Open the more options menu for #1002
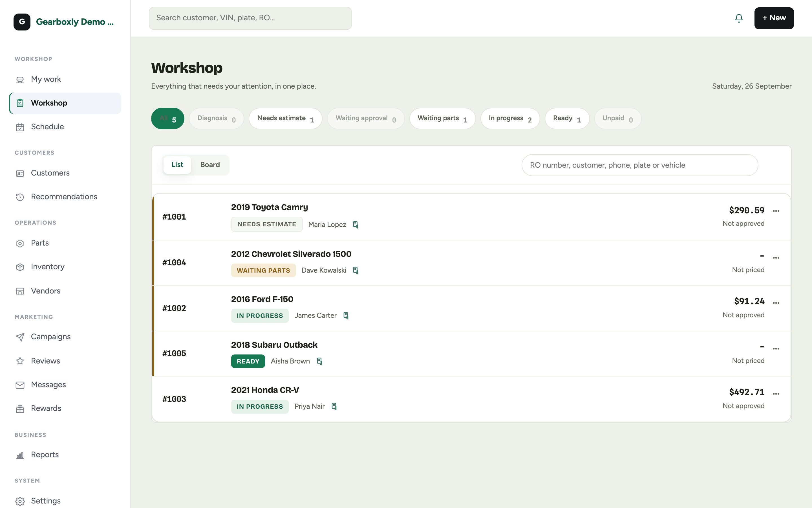Image resolution: width=812 pixels, height=508 pixels. pyautogui.click(x=776, y=303)
